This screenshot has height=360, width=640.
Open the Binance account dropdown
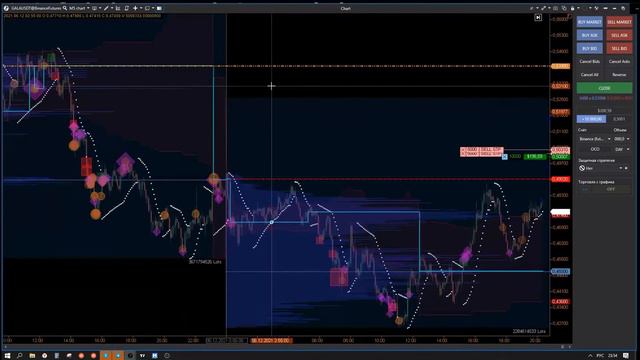click(595, 139)
